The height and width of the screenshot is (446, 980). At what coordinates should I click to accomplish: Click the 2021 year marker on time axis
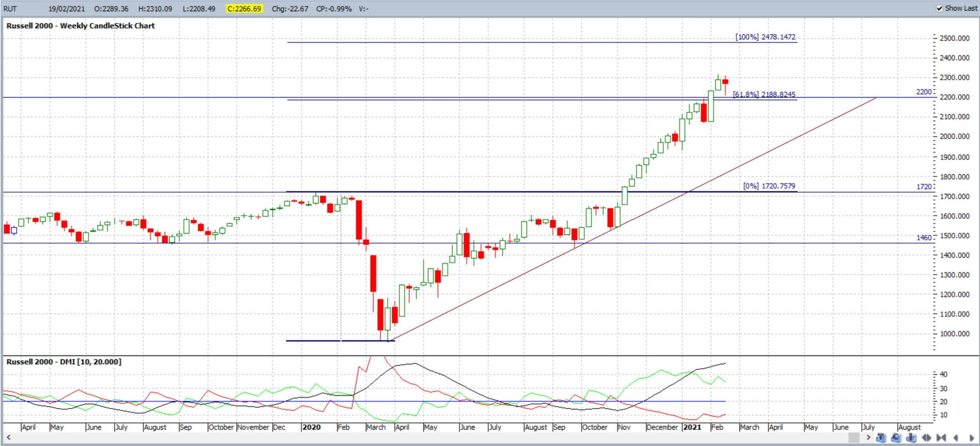pyautogui.click(x=692, y=427)
